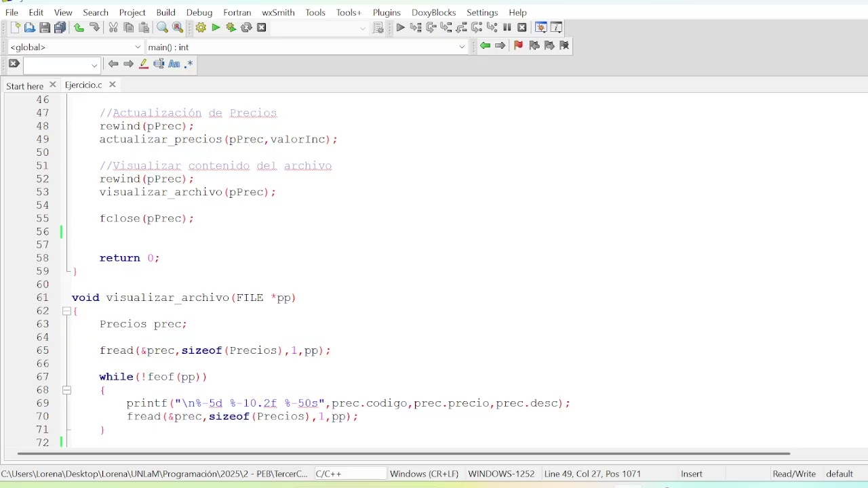Toggle match case (Aa) for search
This screenshot has height=488, width=868.
click(174, 64)
